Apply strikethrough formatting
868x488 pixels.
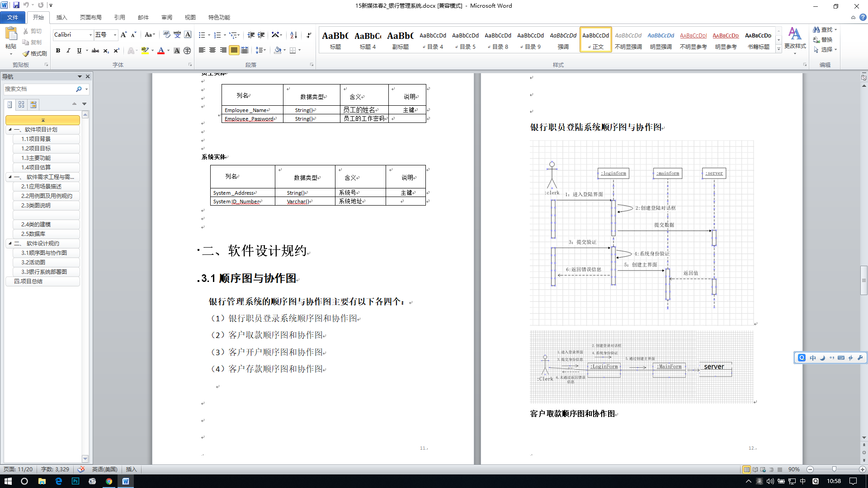(x=95, y=51)
